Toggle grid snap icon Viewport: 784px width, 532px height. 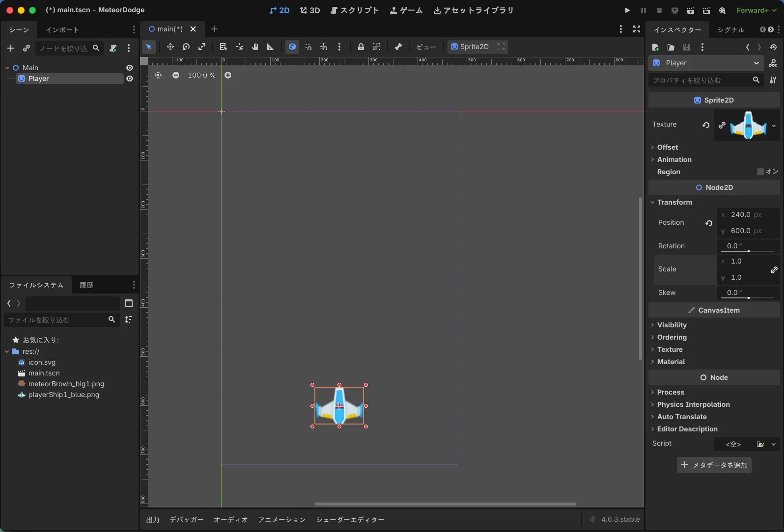[324, 47]
